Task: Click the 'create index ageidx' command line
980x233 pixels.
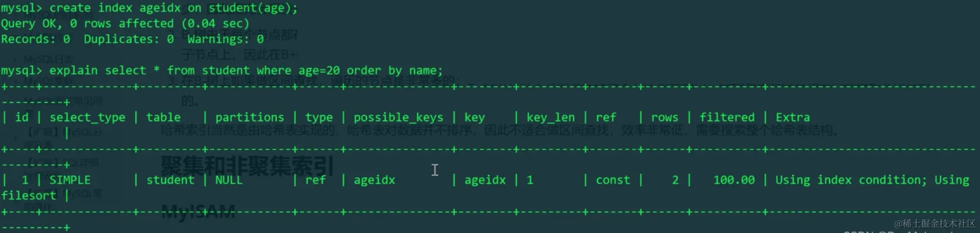Action: click(x=149, y=8)
